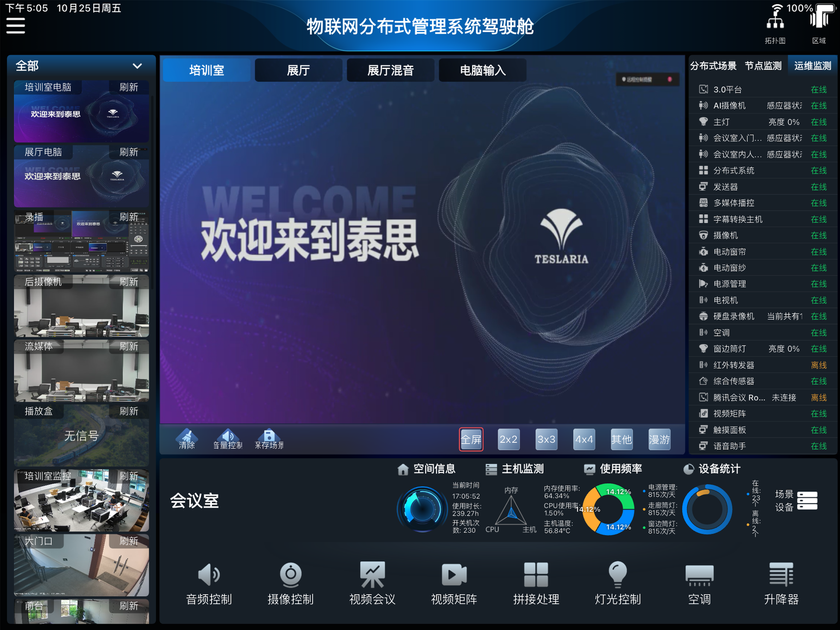Screen dimensions: 840x630
Task: Click the 语音助手 row
Action: 763,446
